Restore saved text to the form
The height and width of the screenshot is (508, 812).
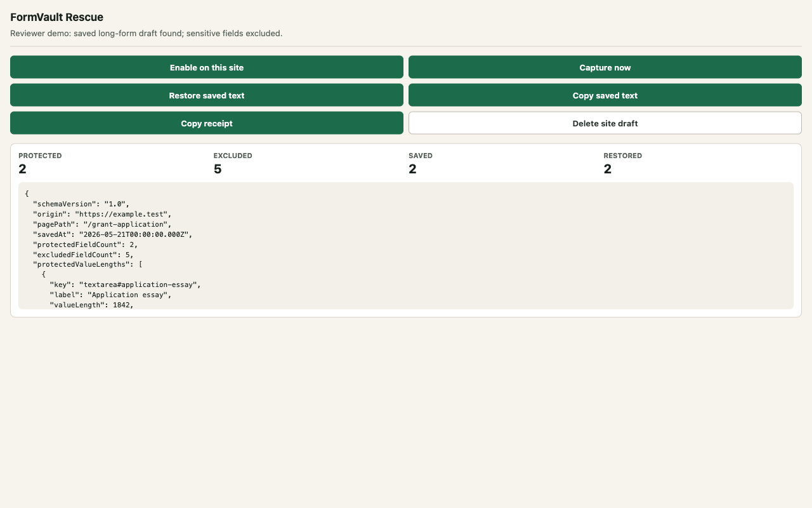207,95
